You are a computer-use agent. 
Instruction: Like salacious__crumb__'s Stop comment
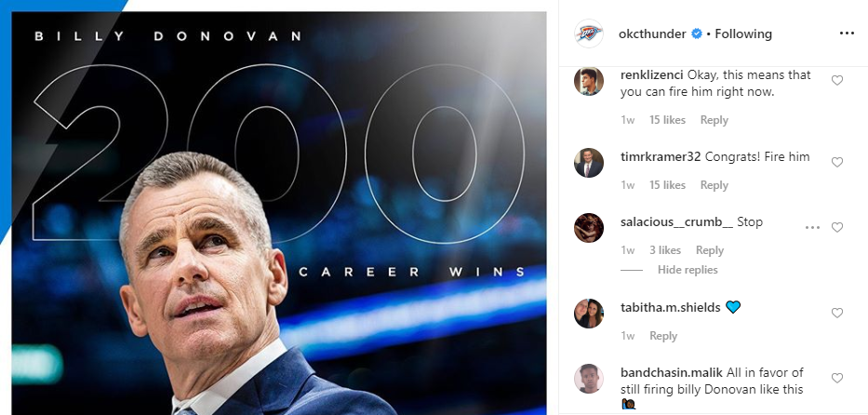pyautogui.click(x=836, y=228)
